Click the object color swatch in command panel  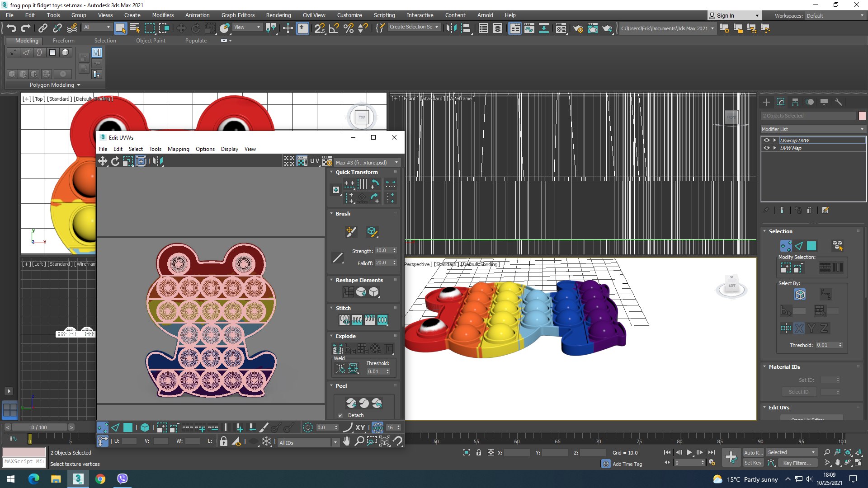pos(862,116)
